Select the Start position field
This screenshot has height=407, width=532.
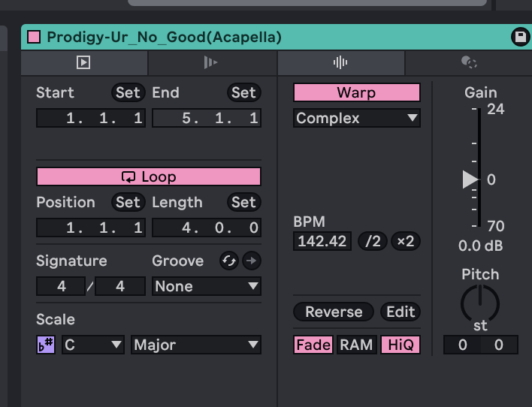pos(91,118)
